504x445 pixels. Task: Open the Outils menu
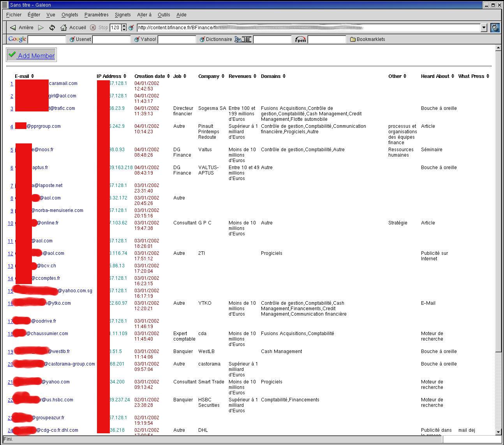(164, 15)
